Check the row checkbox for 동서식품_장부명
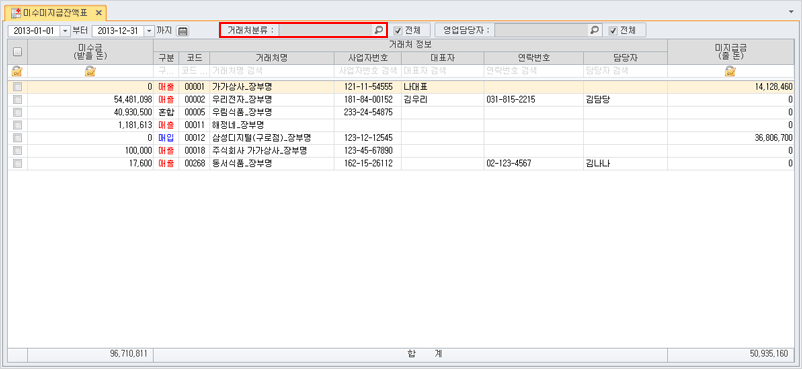 tap(17, 164)
